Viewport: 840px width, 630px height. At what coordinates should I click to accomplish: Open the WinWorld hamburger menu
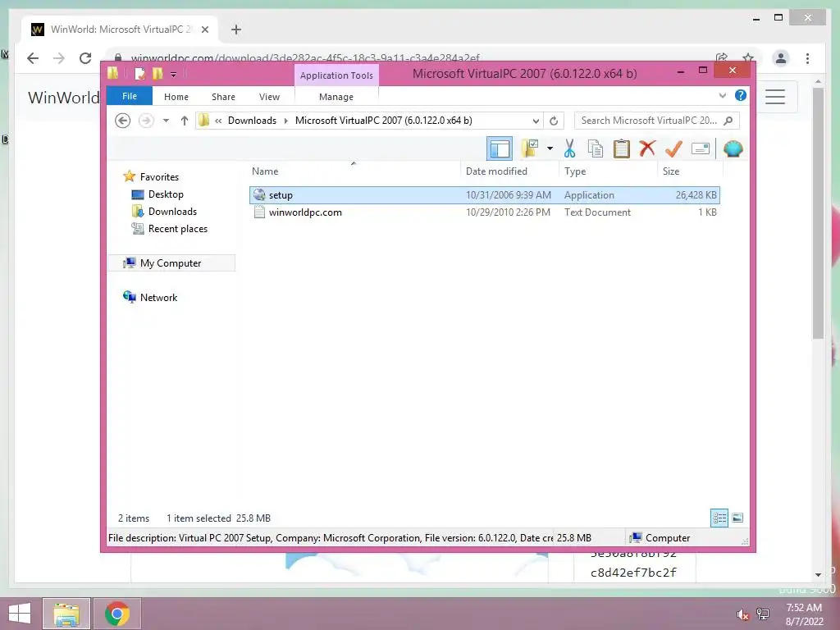774,97
